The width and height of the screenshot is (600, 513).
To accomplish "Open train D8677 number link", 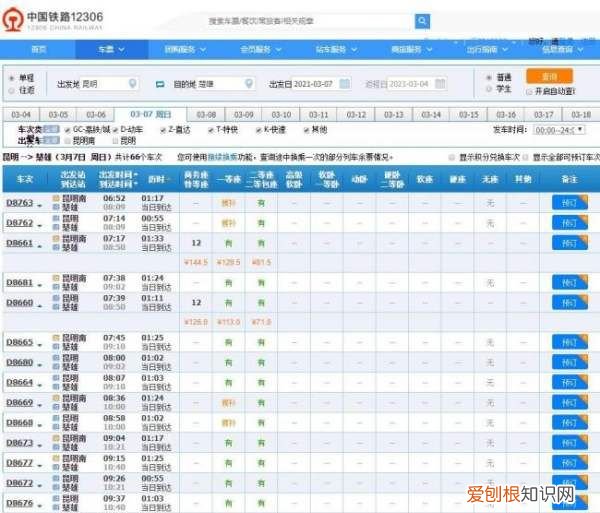I will pyautogui.click(x=20, y=463).
